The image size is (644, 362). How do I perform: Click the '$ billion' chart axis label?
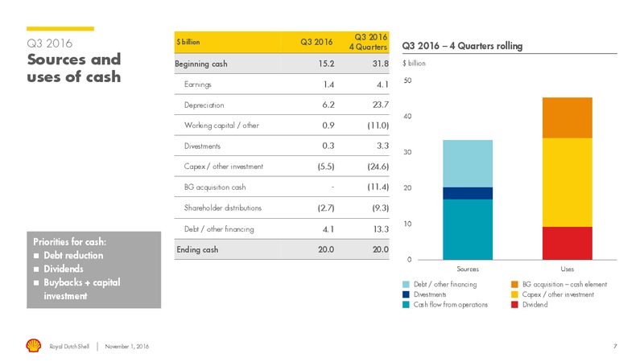[x=414, y=64]
